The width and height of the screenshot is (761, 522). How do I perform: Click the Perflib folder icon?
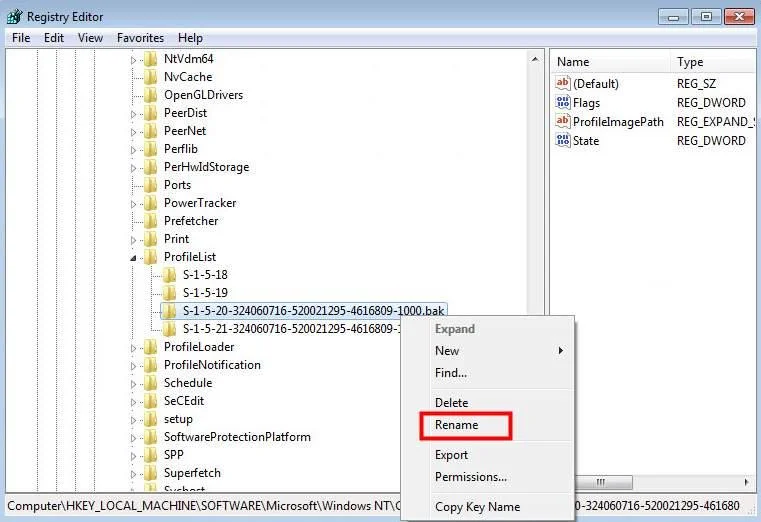click(151, 149)
